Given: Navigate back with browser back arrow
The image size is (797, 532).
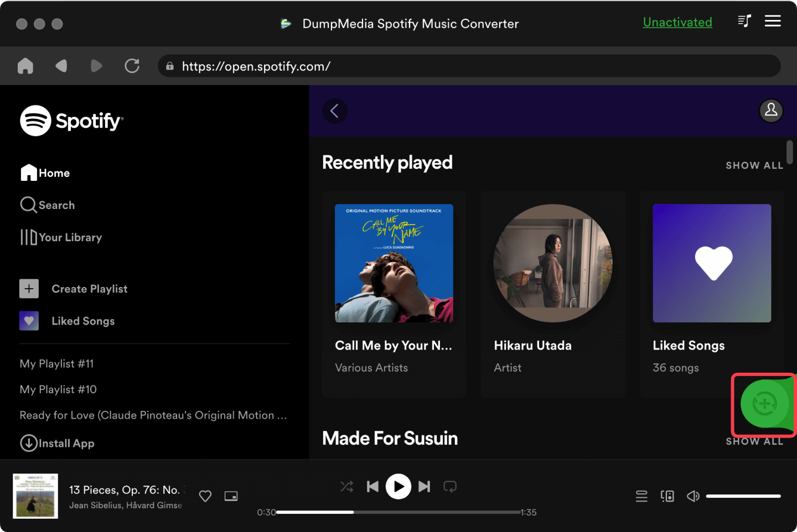Looking at the screenshot, I should [61, 66].
